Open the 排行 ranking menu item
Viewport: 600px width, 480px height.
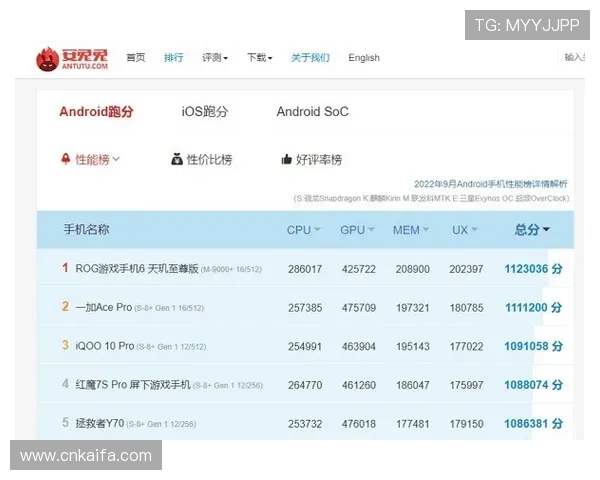174,58
